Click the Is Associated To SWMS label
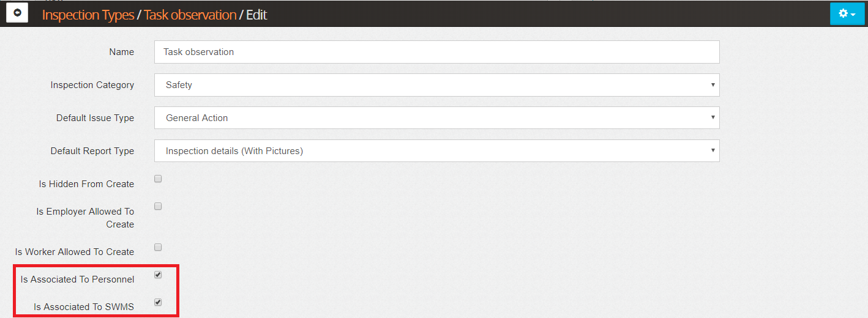Screen dimensions: 868x318 tap(84, 307)
